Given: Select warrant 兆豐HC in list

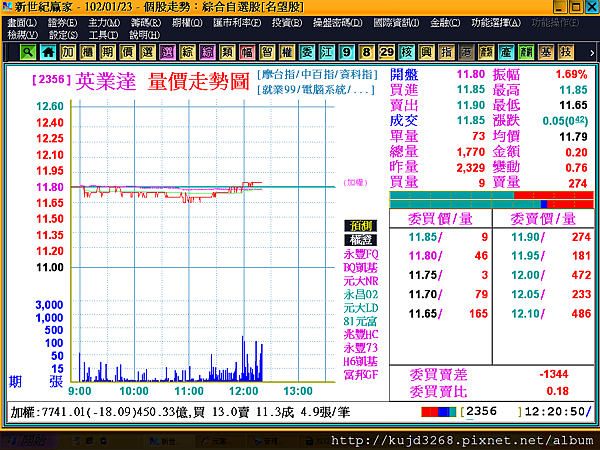Looking at the screenshot, I should click(x=361, y=334).
